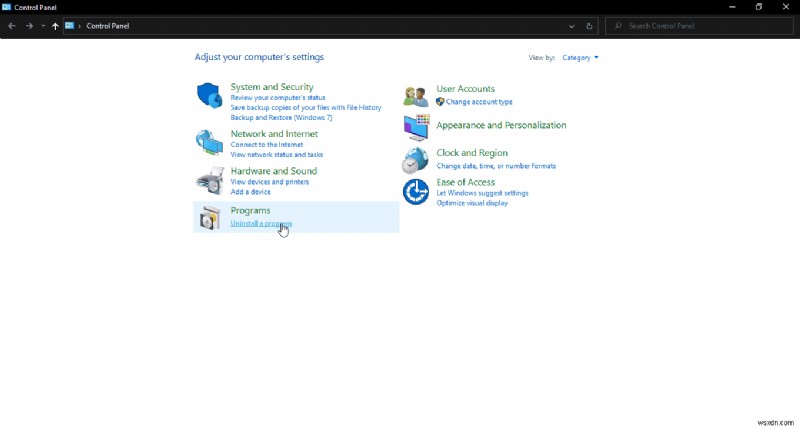Open the System and Security shield icon
The image size is (800, 428).
pyautogui.click(x=210, y=95)
